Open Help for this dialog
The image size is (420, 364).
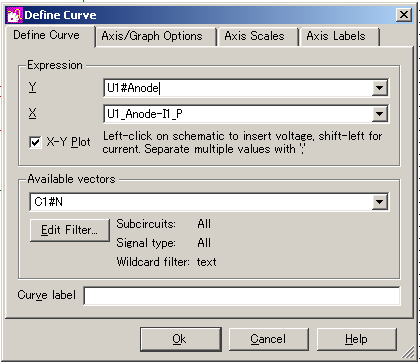click(357, 339)
